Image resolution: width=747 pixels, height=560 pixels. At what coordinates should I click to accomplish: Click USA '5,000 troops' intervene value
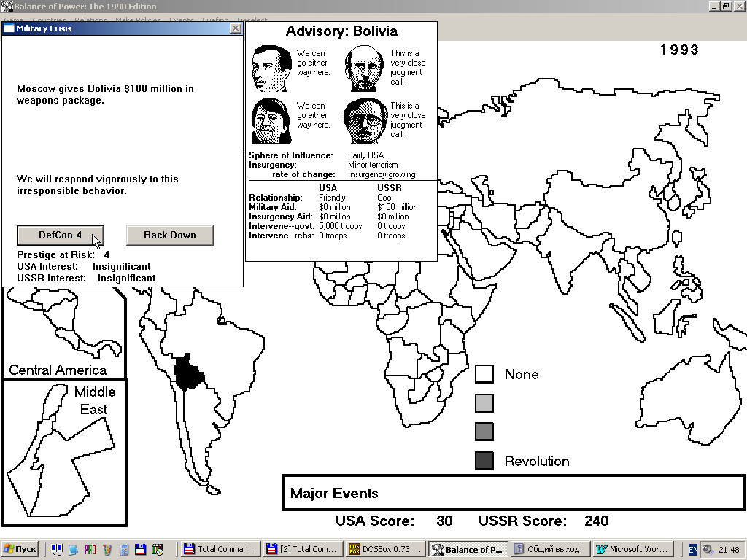click(x=340, y=226)
